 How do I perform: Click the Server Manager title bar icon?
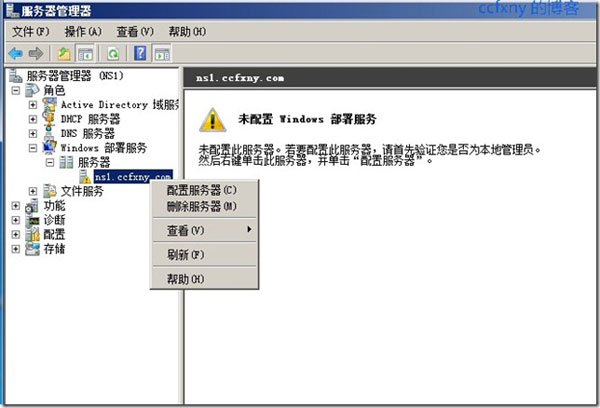[x=13, y=10]
